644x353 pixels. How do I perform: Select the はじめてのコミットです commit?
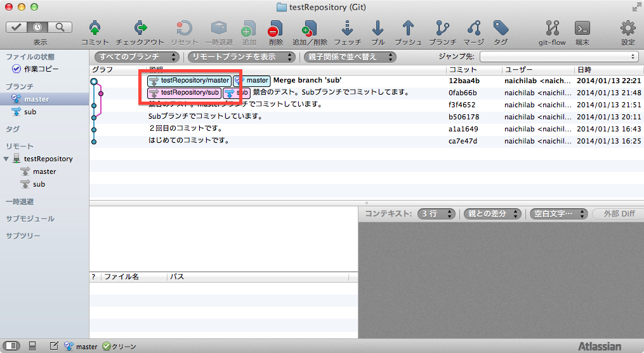coord(366,141)
